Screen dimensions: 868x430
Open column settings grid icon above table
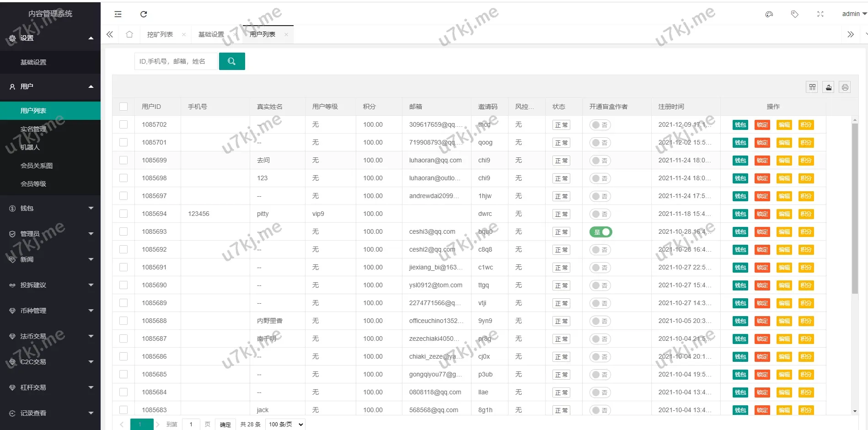pyautogui.click(x=812, y=87)
